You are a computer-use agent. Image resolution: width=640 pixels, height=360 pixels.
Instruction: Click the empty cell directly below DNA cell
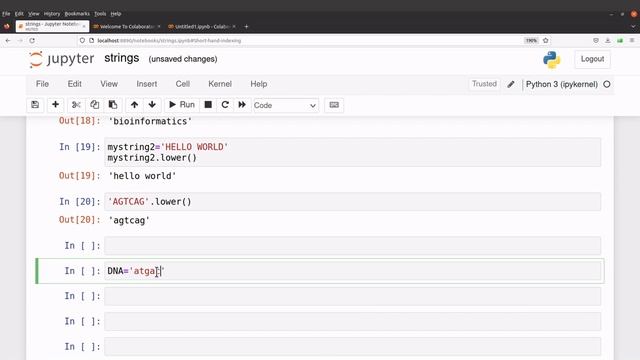(x=353, y=296)
